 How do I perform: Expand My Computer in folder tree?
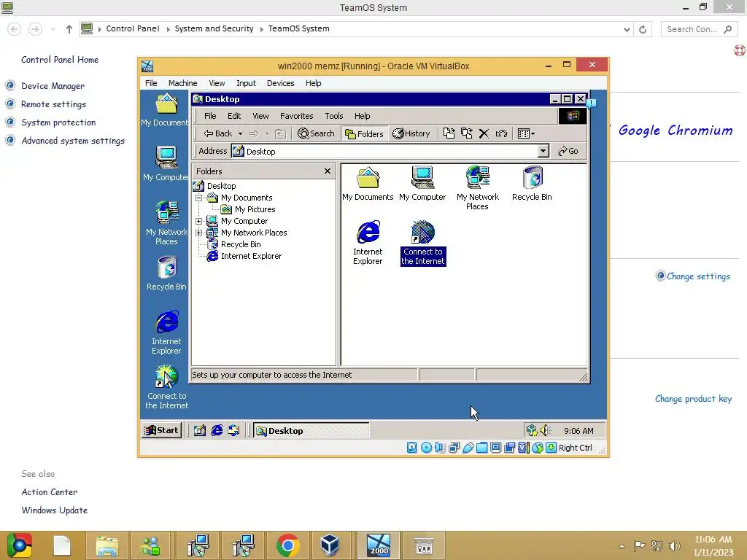198,221
